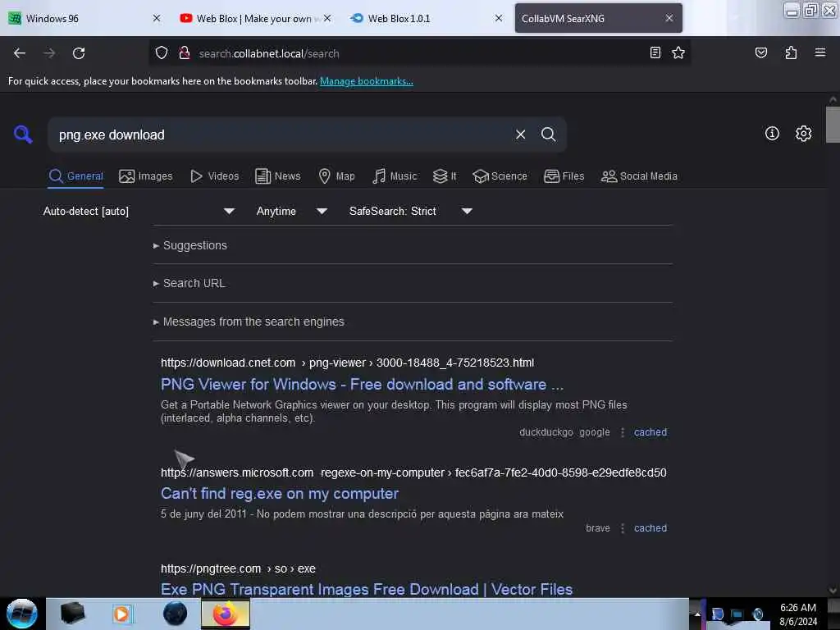Open more options dots for cnet result
The image size is (840, 630).
[622, 432]
